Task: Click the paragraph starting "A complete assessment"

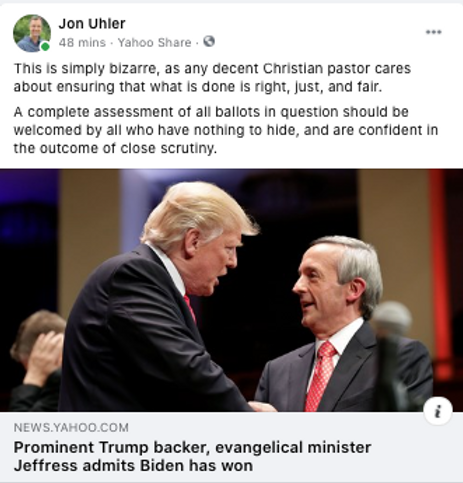Action: coord(226,130)
